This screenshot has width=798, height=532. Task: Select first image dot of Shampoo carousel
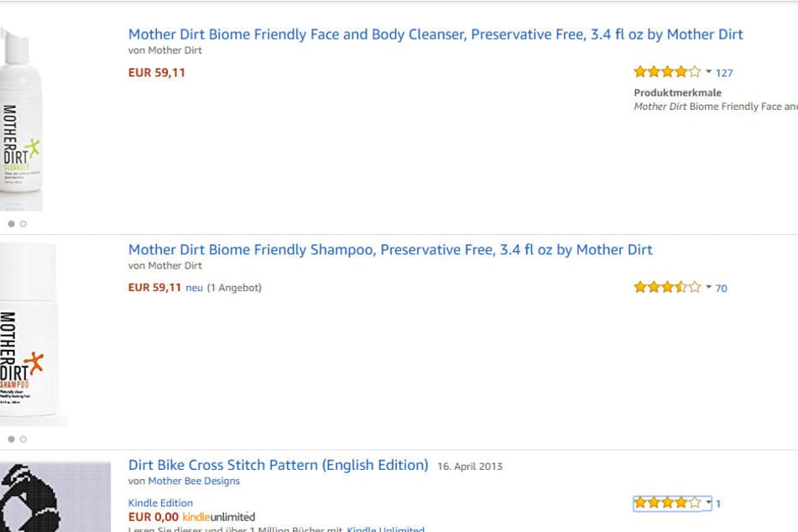(x=11, y=440)
